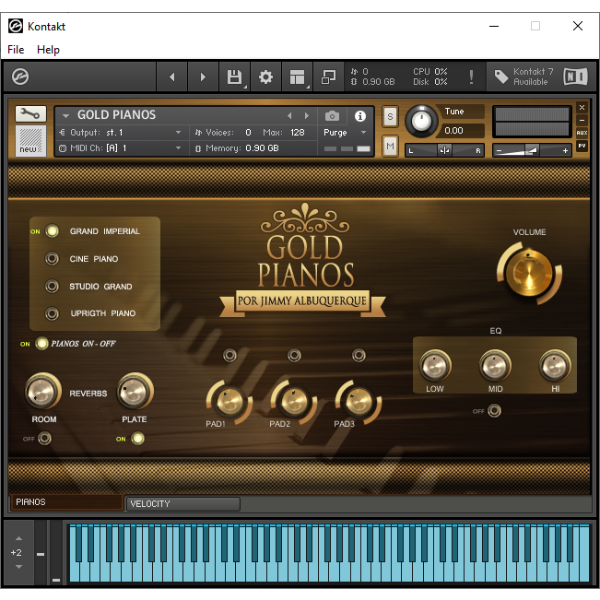Click the PAD1 level knob
This screenshot has height=600, width=600.
click(x=230, y=402)
